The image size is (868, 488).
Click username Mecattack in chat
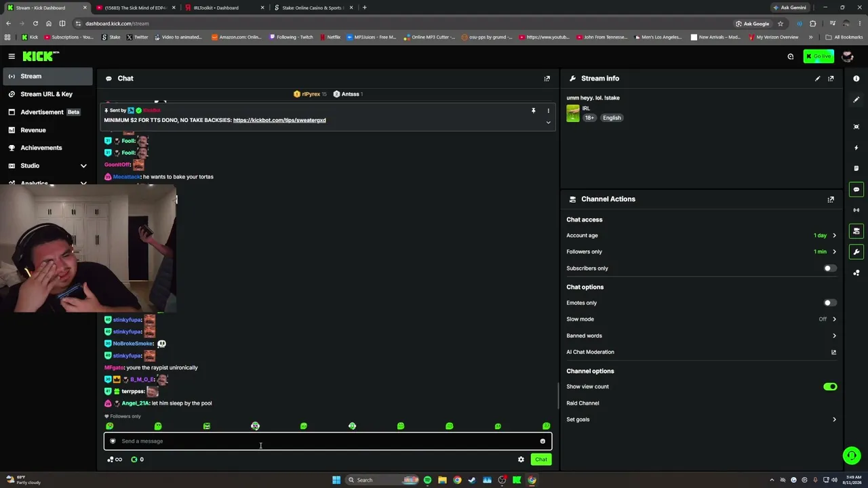[x=127, y=177]
